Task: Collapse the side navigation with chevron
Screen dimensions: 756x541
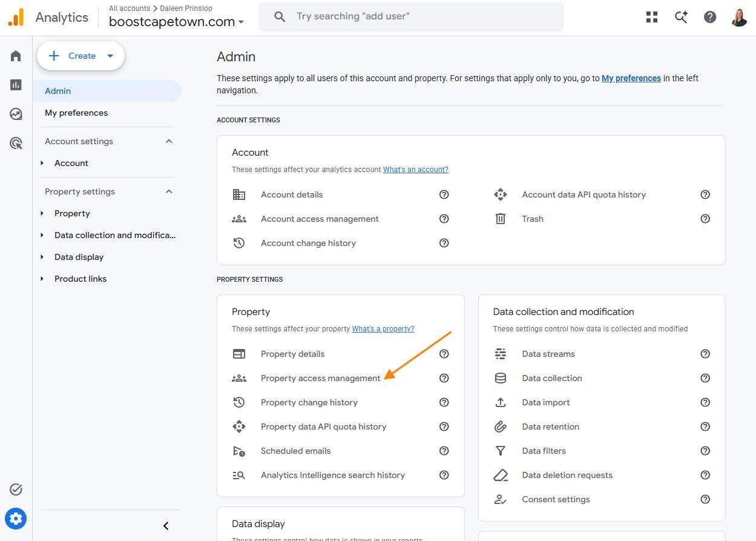Action: (166, 526)
